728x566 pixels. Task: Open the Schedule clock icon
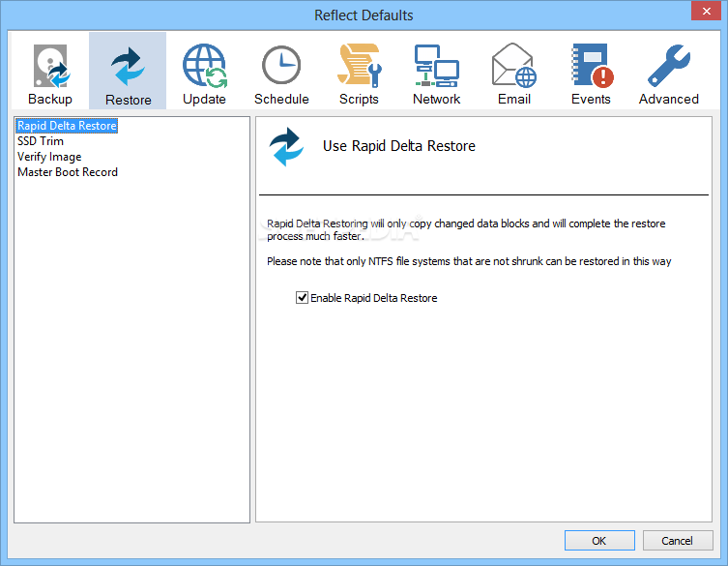(281, 65)
